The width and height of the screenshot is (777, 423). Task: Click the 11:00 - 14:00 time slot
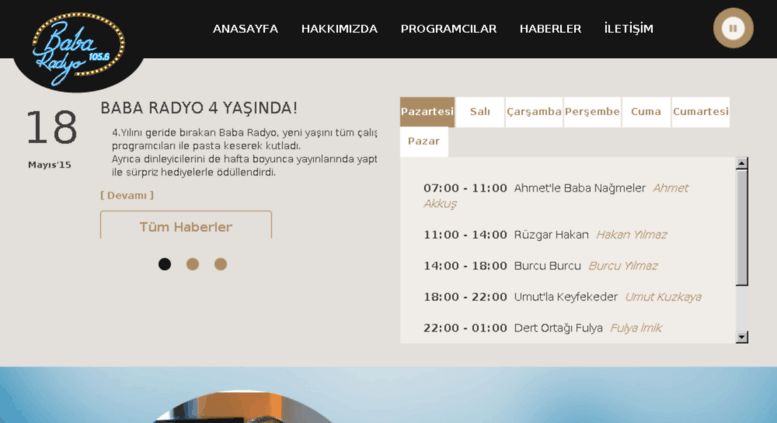(x=465, y=235)
